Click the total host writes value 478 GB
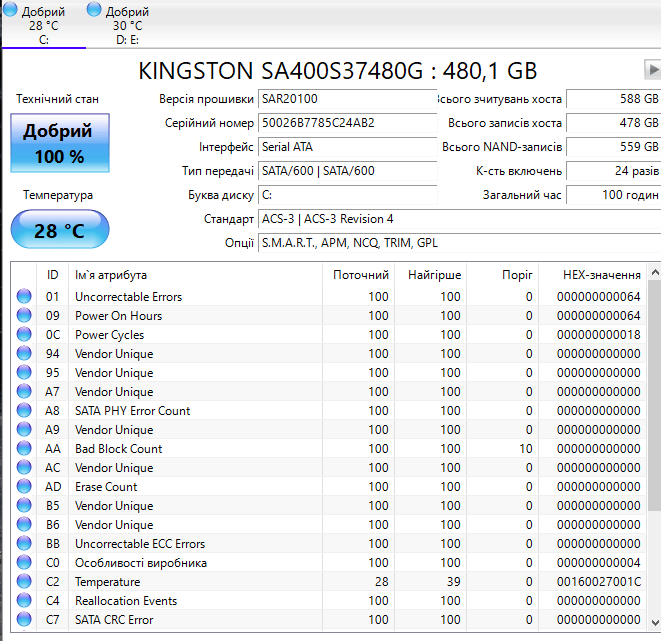661x641 pixels. pos(613,123)
